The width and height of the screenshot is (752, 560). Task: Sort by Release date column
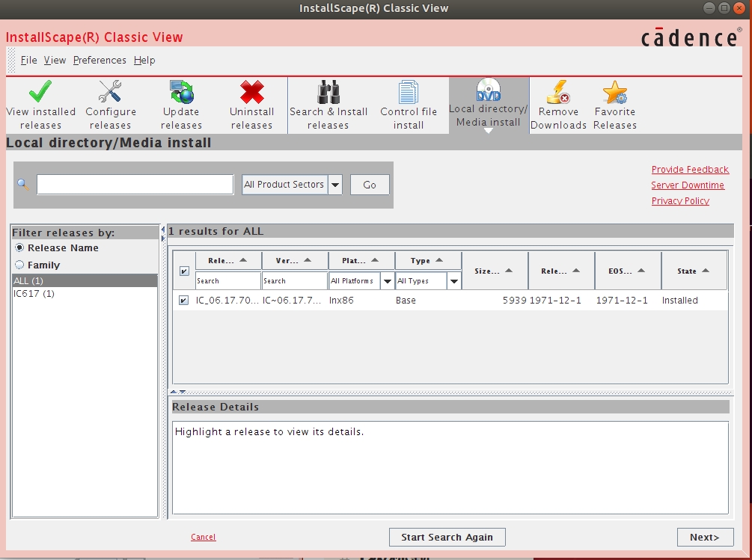pyautogui.click(x=561, y=271)
